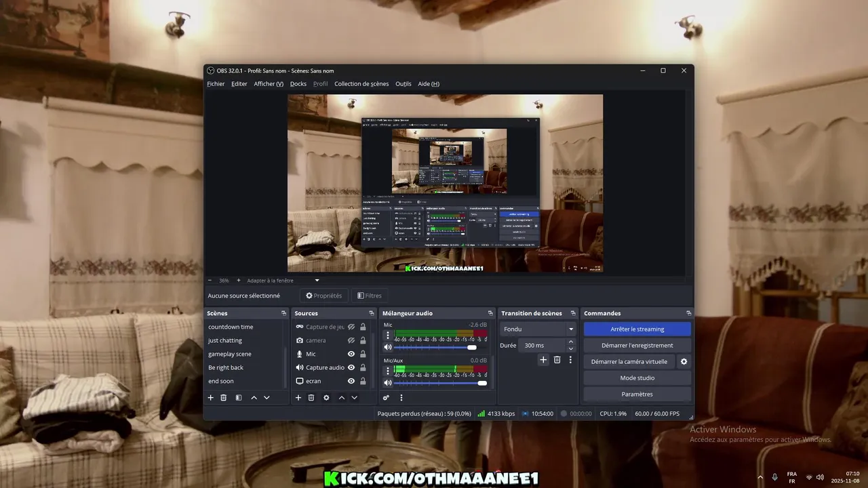Screen dimensions: 868x488
Task: Open the Aide menu
Action: (x=429, y=84)
